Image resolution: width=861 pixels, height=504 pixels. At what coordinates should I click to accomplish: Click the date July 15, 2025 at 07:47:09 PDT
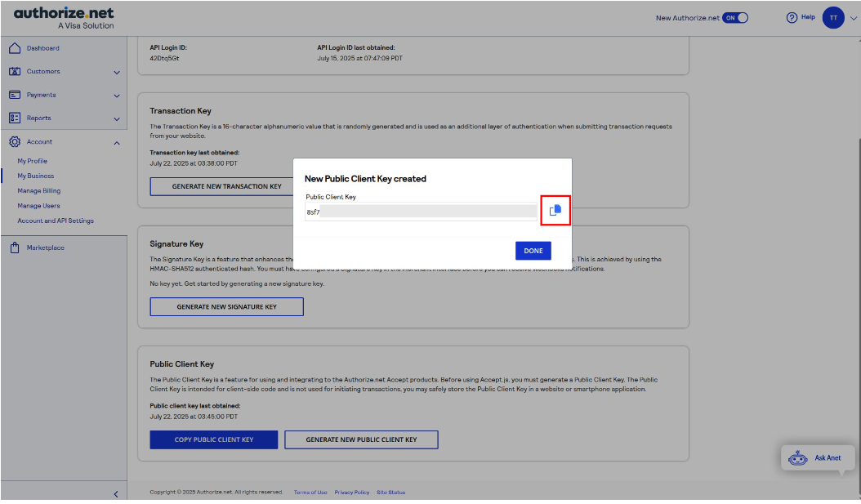(359, 58)
